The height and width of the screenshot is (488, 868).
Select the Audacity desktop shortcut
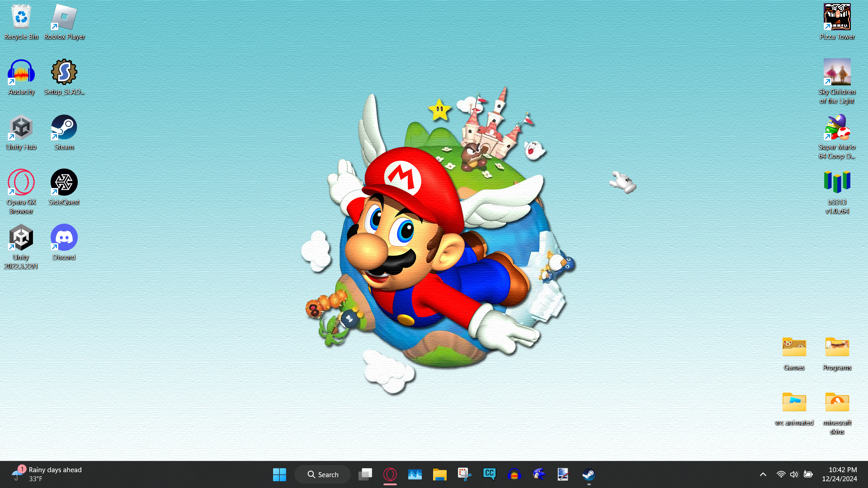click(21, 77)
